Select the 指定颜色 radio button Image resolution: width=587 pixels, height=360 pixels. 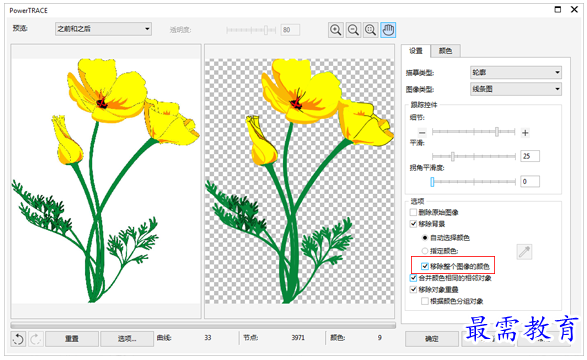click(425, 251)
